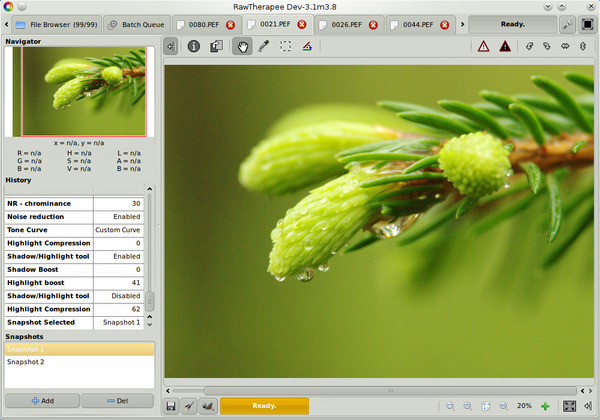Click the green zoom in plus icon
The height and width of the screenshot is (420, 600).
click(545, 406)
